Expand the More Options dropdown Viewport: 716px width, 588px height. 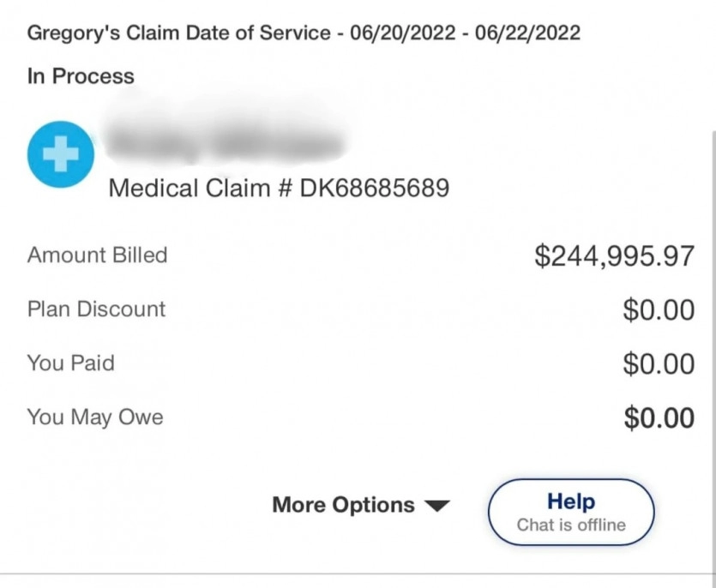(x=361, y=505)
